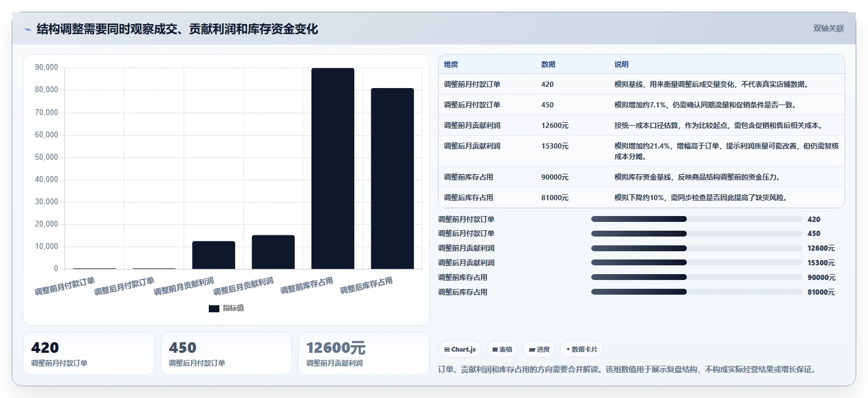Click the 数据卡片 tag chip
Image resolution: width=868 pixels, height=398 pixels.
pos(582,349)
